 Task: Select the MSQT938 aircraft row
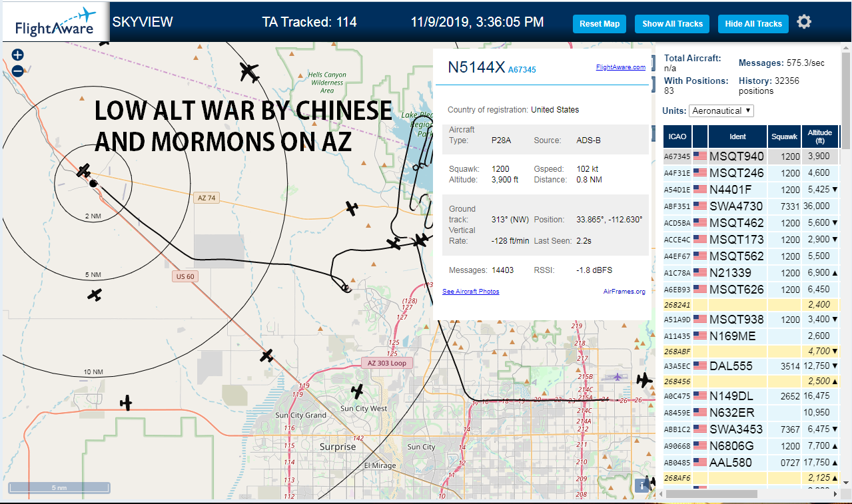[x=751, y=320]
